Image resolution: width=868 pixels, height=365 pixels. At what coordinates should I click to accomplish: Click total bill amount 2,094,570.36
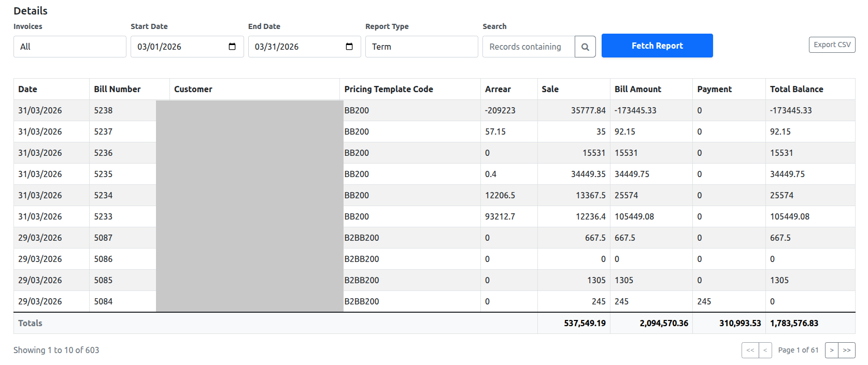[x=664, y=323]
